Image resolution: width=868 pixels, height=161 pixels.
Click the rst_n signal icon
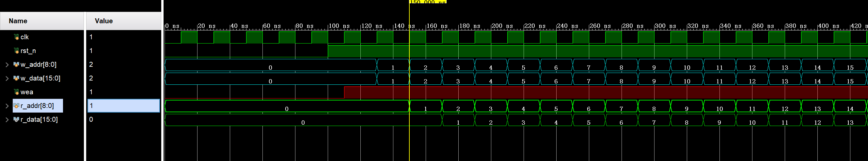point(16,51)
